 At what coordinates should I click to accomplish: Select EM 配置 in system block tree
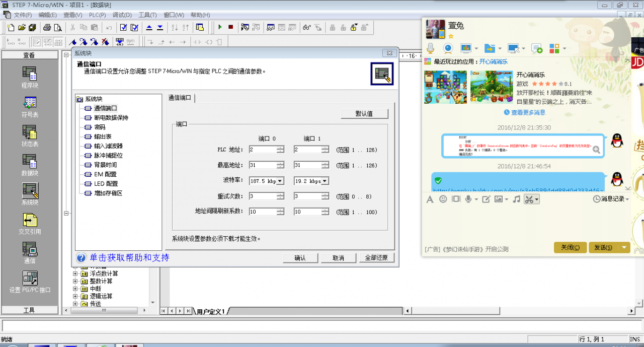(105, 174)
